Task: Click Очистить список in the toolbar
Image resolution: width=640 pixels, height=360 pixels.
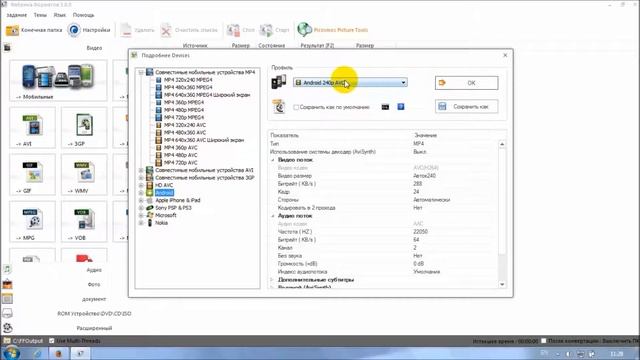Action: [x=189, y=30]
